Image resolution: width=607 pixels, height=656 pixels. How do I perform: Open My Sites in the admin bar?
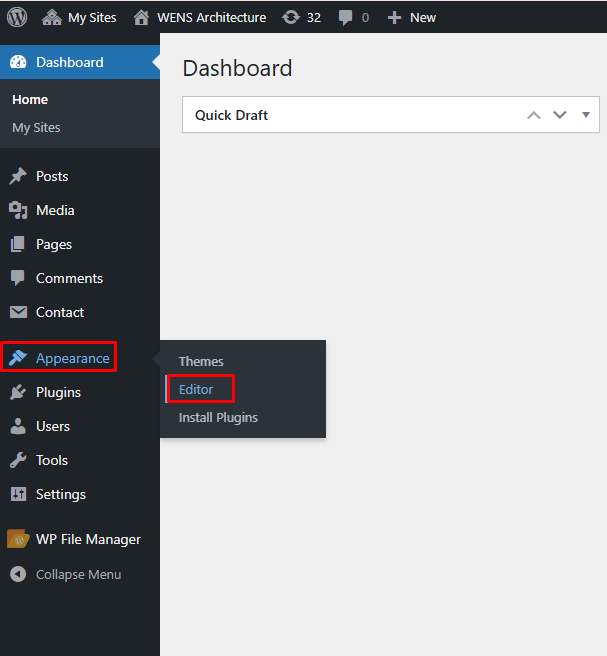tap(92, 18)
